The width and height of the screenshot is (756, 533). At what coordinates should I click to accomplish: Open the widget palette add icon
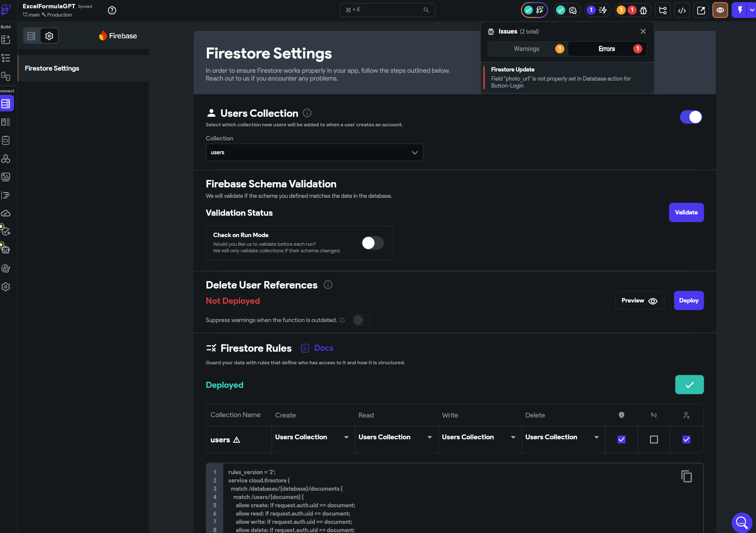[6, 40]
